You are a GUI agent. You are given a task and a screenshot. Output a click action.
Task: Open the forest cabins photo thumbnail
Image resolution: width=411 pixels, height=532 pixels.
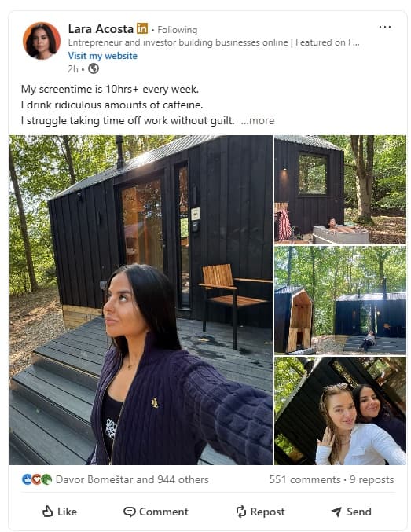[x=340, y=300]
